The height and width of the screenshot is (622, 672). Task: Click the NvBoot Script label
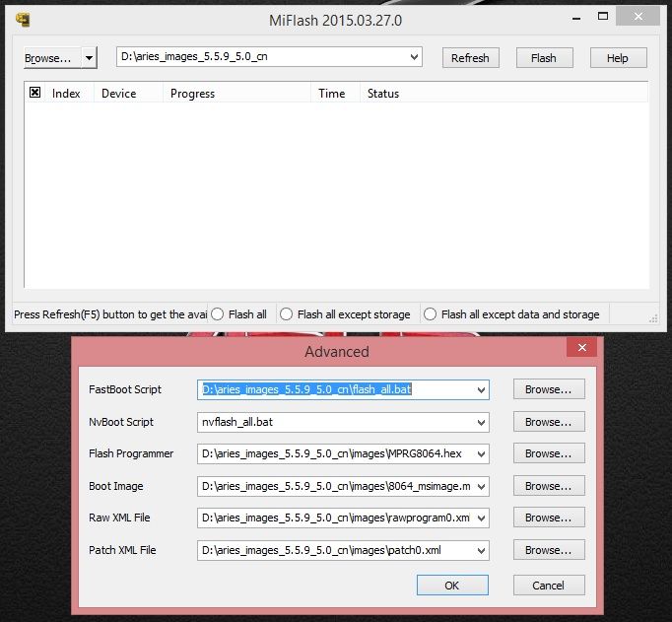(121, 422)
